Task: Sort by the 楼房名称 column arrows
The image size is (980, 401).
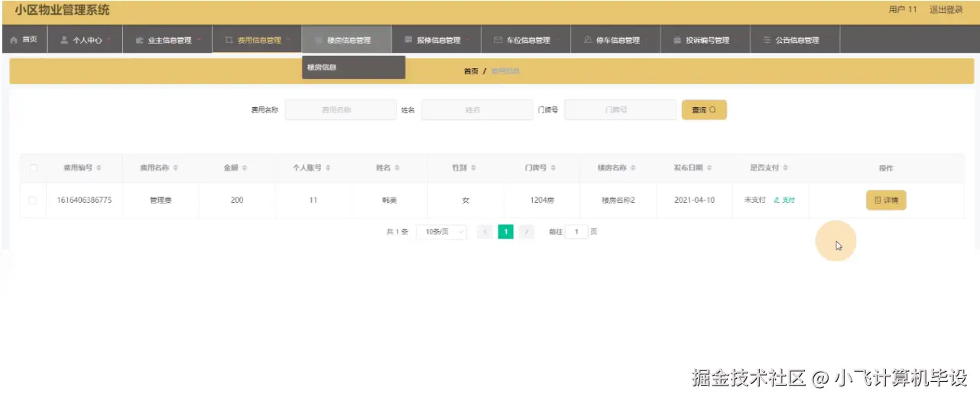Action: (634, 168)
